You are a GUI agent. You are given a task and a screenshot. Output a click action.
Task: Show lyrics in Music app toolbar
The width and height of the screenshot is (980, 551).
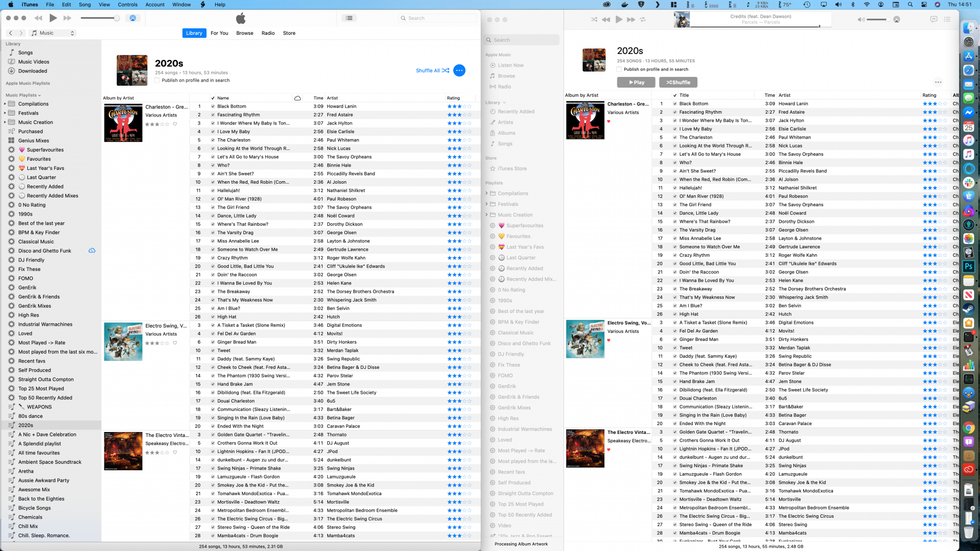934,19
